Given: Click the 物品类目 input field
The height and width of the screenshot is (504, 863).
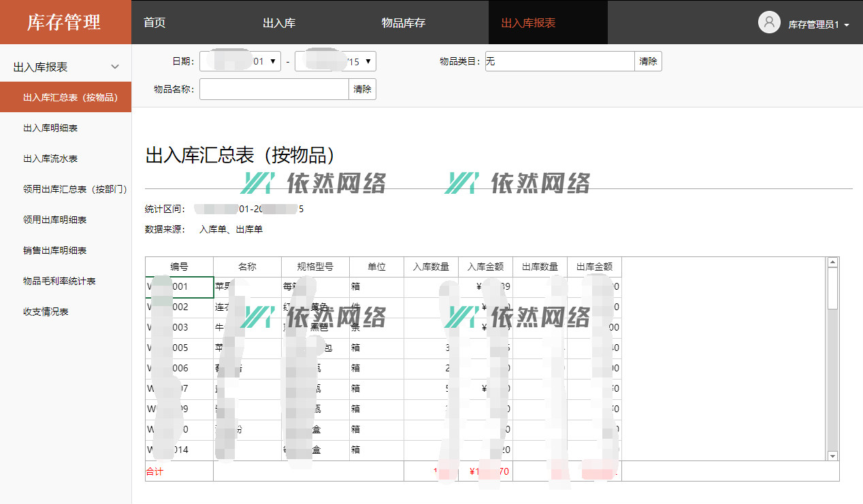Looking at the screenshot, I should (x=559, y=61).
